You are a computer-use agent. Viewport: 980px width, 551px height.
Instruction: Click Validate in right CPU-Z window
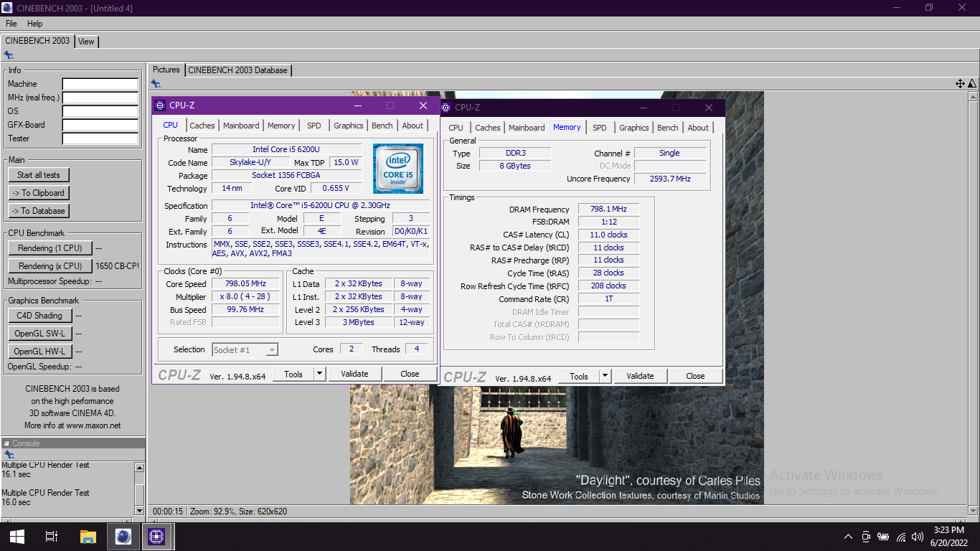640,376
